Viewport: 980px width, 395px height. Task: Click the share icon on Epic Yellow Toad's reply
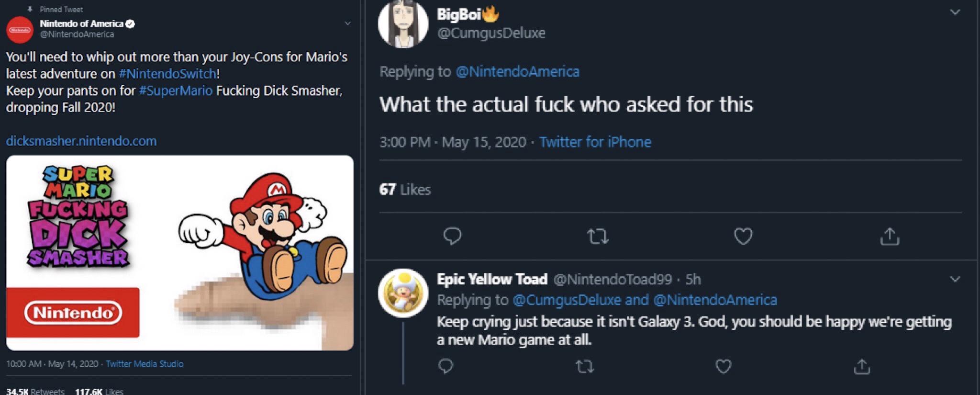(x=861, y=367)
